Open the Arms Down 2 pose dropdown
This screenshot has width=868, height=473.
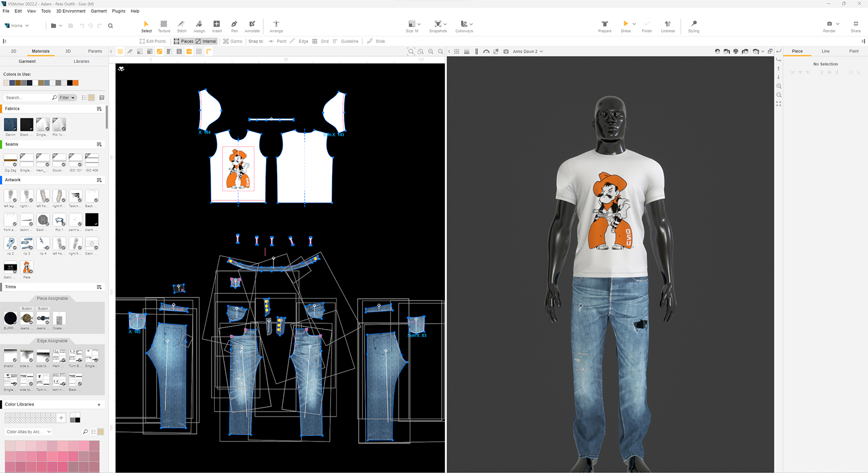(528, 52)
